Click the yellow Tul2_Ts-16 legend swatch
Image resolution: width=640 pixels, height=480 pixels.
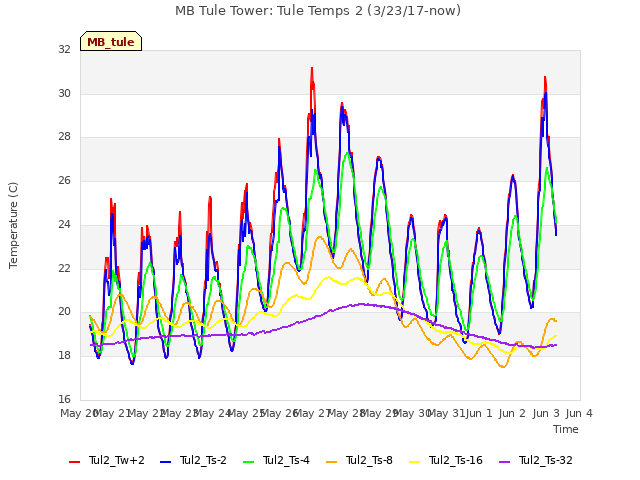pos(414,461)
